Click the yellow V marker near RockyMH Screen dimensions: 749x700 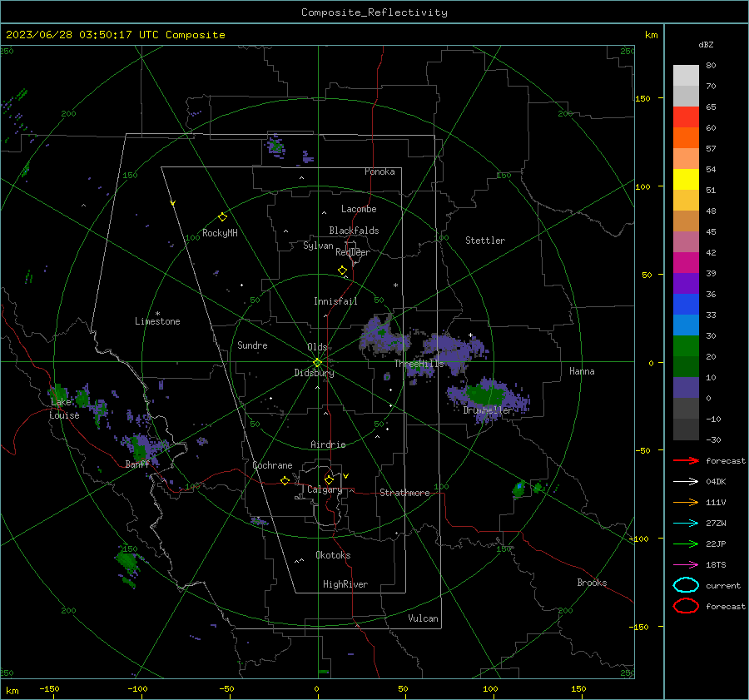(172, 203)
